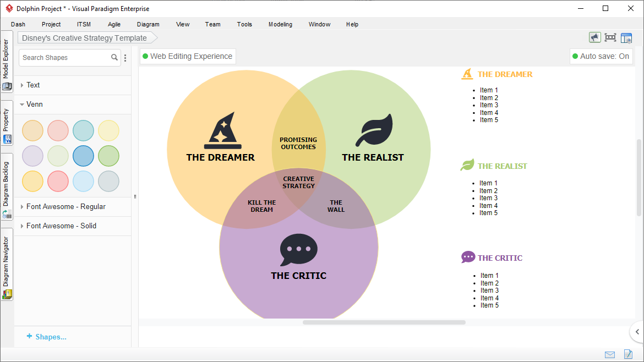Select THE WALL label
This screenshot has height=362, width=644.
click(336, 206)
